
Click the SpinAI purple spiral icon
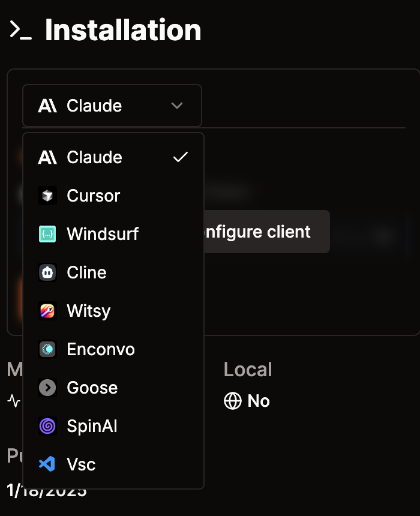click(47, 426)
